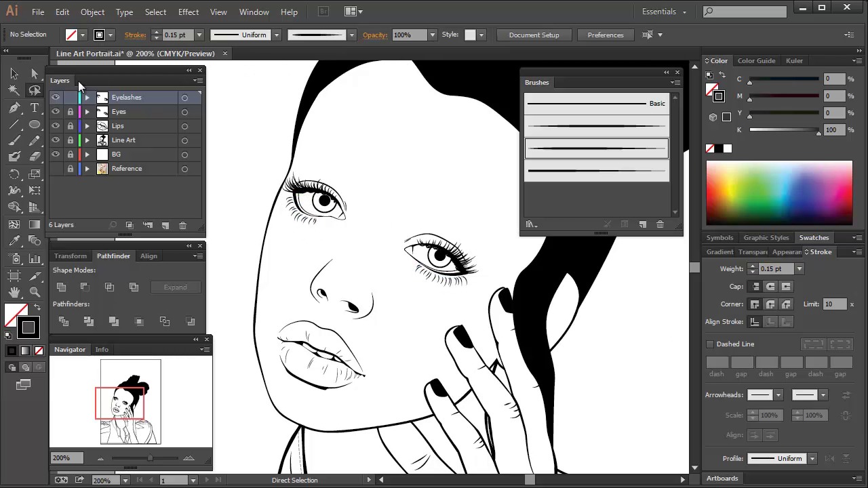Image resolution: width=868 pixels, height=488 pixels.
Task: Hide the BG layer
Action: (x=56, y=155)
